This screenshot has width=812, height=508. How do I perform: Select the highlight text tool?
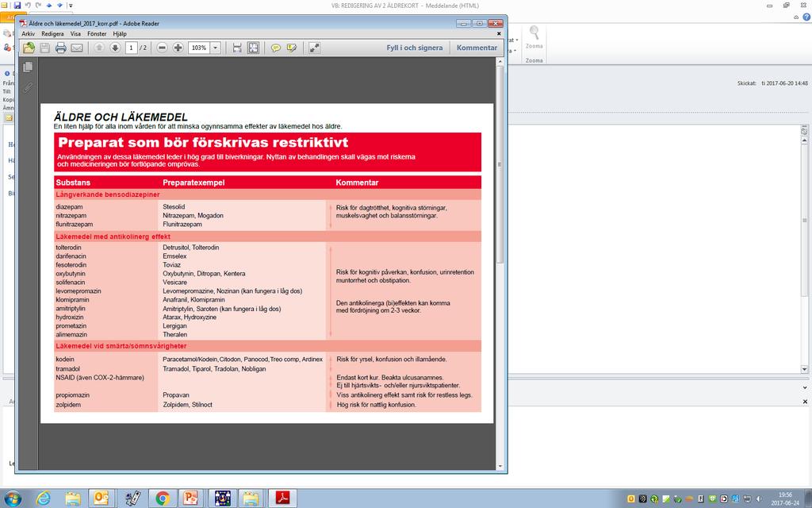[292, 48]
